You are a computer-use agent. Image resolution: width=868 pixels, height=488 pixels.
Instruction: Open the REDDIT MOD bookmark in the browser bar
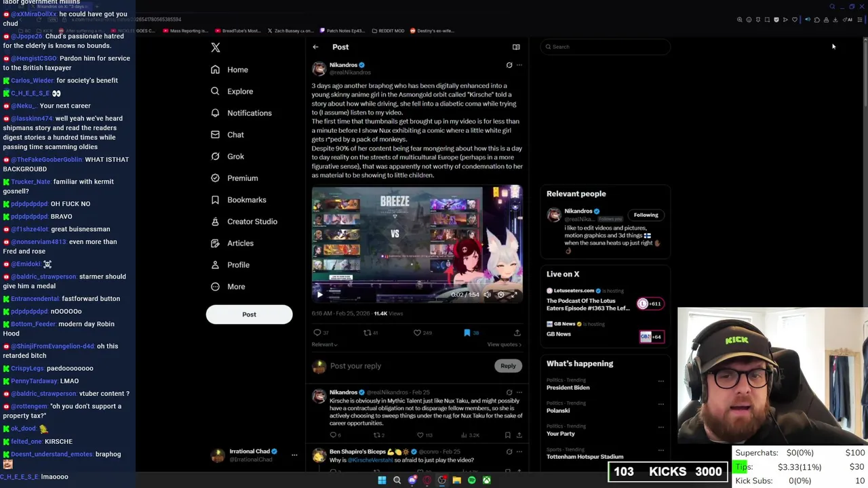click(x=389, y=30)
